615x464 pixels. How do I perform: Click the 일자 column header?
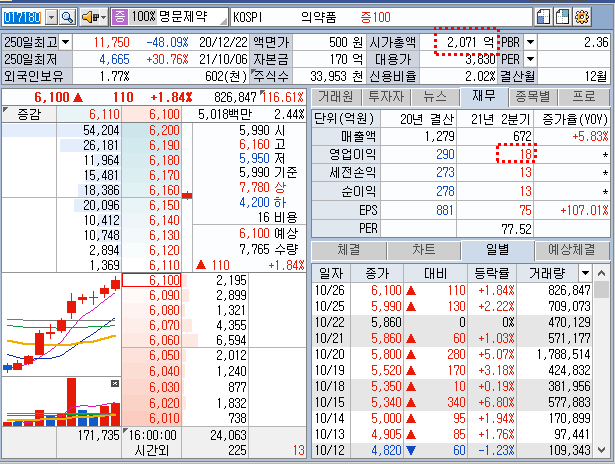[x=331, y=273]
